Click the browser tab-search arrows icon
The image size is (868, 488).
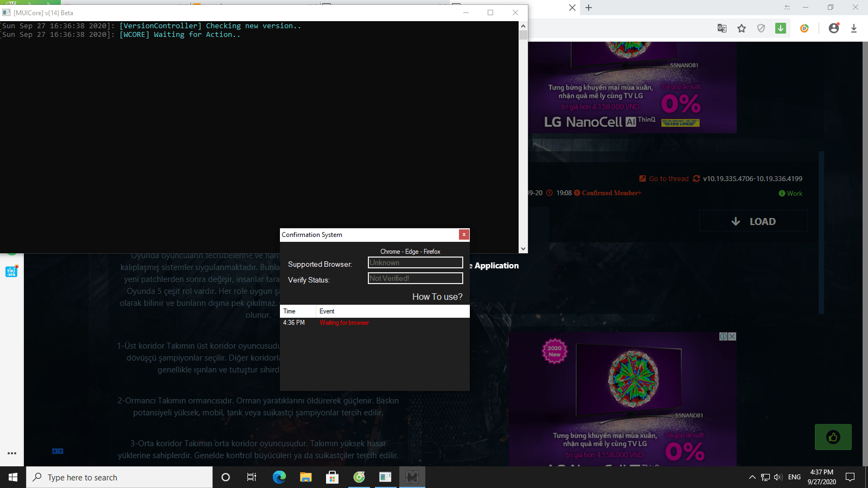(787, 8)
